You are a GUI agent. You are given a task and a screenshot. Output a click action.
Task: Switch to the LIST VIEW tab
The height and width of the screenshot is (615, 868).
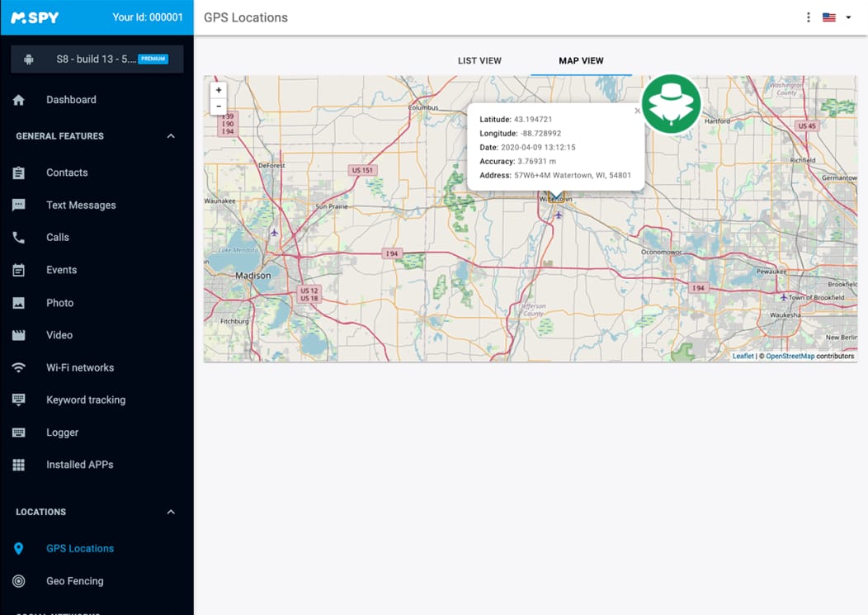point(479,60)
